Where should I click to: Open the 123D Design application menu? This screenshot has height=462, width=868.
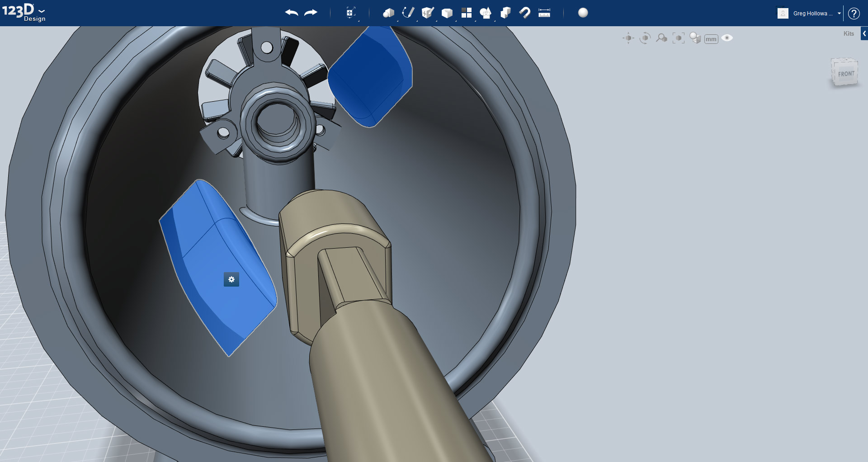[x=24, y=12]
